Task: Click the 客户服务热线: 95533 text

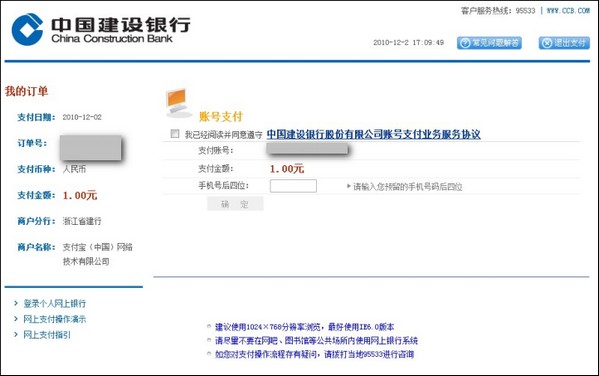Action: 498,11
